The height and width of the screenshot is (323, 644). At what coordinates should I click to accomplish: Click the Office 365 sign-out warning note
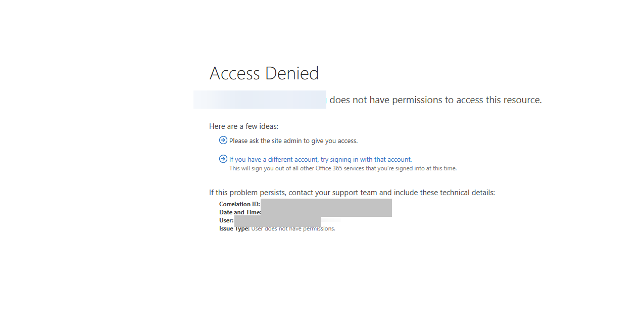(x=343, y=168)
